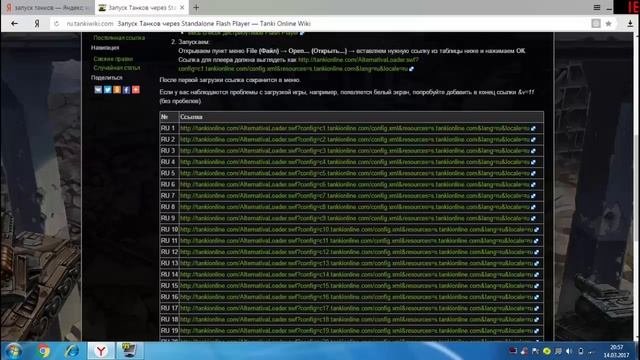
Task: Open the RU 13 server link
Action: click(356, 263)
